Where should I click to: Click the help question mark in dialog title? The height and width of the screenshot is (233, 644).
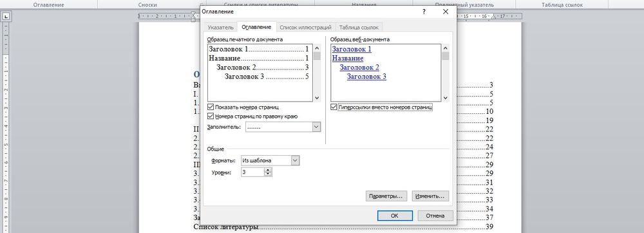coord(424,12)
